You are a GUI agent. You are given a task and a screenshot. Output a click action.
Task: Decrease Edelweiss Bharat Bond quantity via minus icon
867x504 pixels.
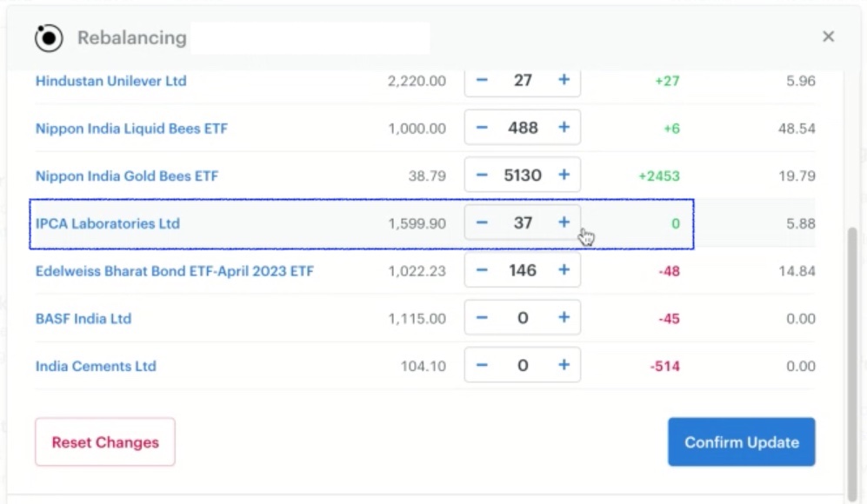(x=481, y=269)
